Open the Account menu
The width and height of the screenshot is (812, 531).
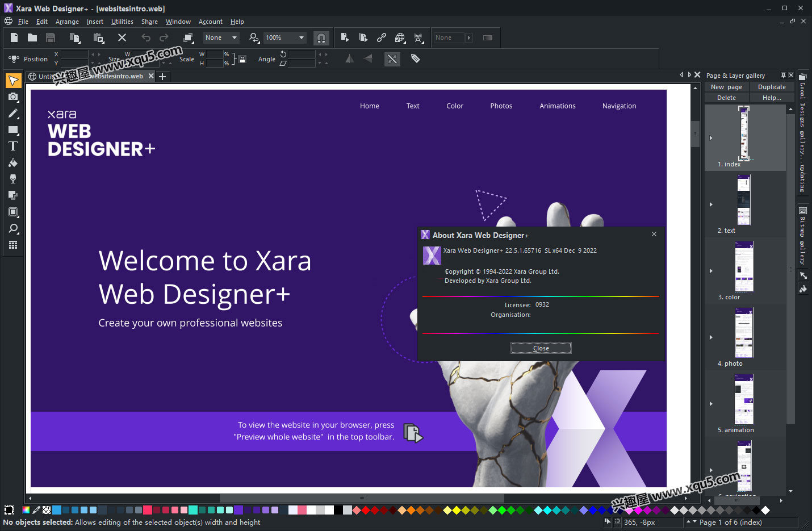click(x=210, y=22)
